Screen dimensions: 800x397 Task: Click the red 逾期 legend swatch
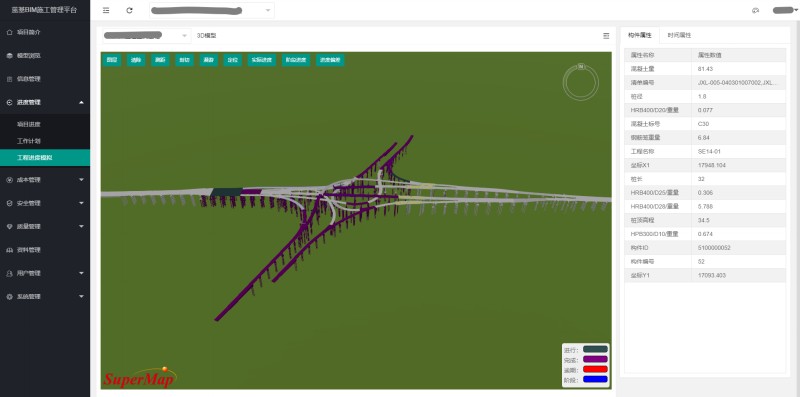595,369
